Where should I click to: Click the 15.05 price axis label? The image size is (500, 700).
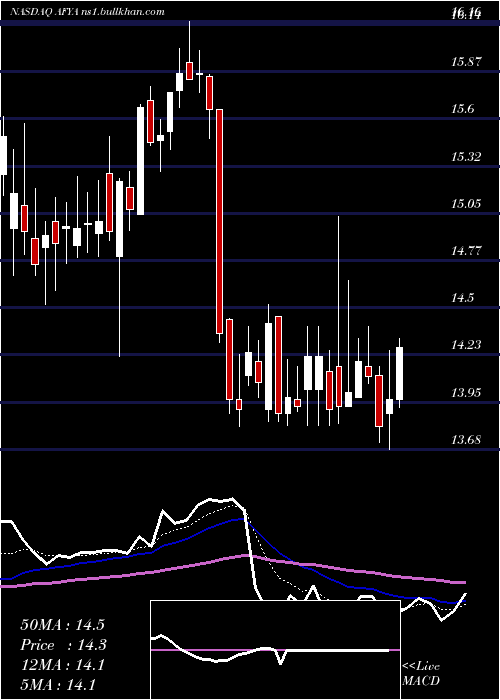point(466,204)
